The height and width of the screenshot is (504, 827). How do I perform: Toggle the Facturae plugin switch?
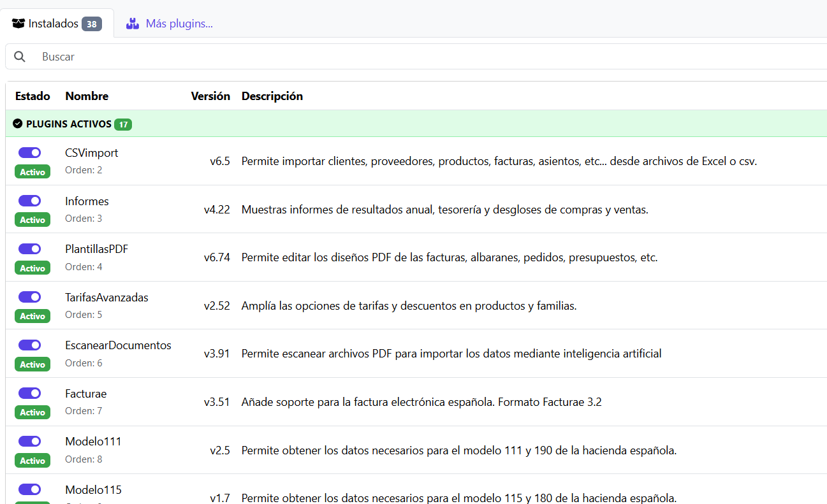click(29, 393)
